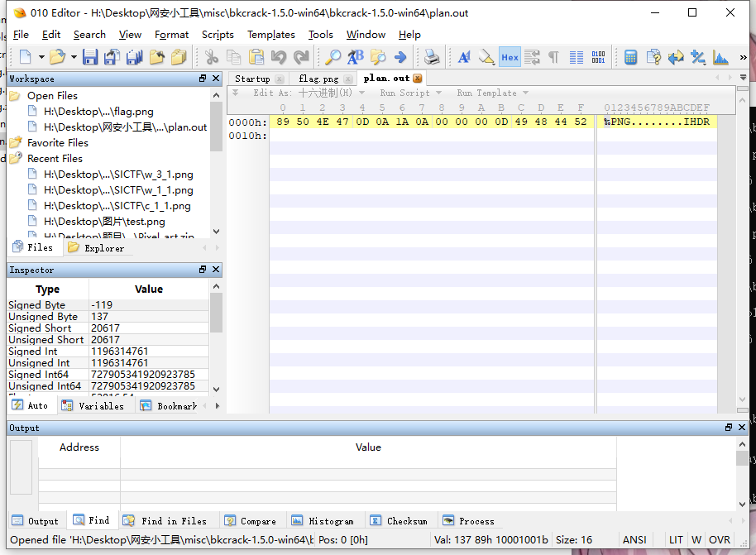Click the Save file floppy icon
756x555 pixels.
89,57
